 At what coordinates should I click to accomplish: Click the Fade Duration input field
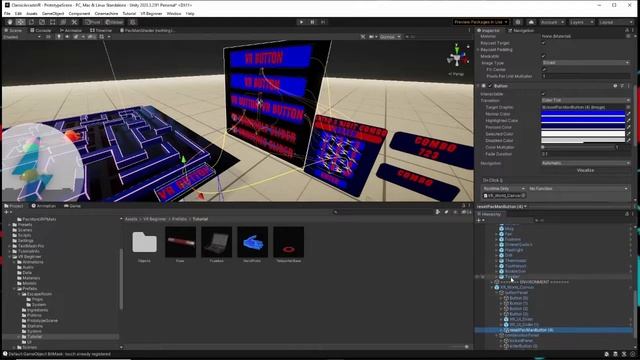point(586,154)
